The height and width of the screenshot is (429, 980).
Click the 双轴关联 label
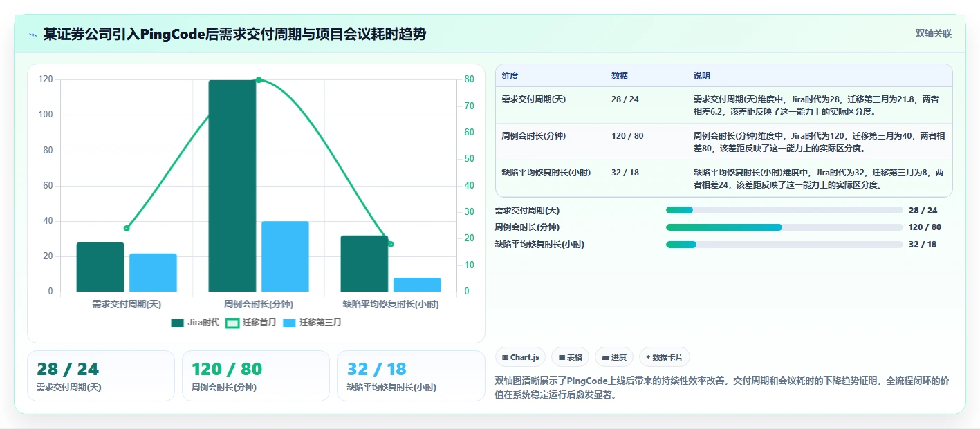coord(934,34)
